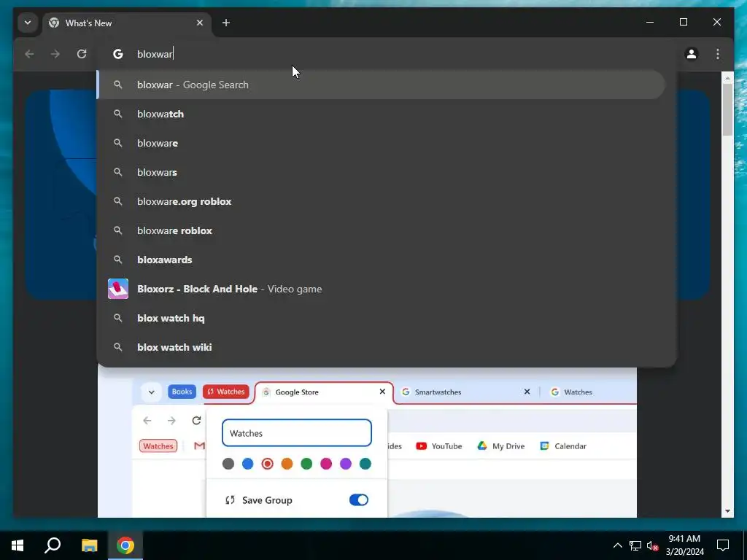
Task: Click search icon beside bloxwars suggestion
Action: (x=117, y=172)
